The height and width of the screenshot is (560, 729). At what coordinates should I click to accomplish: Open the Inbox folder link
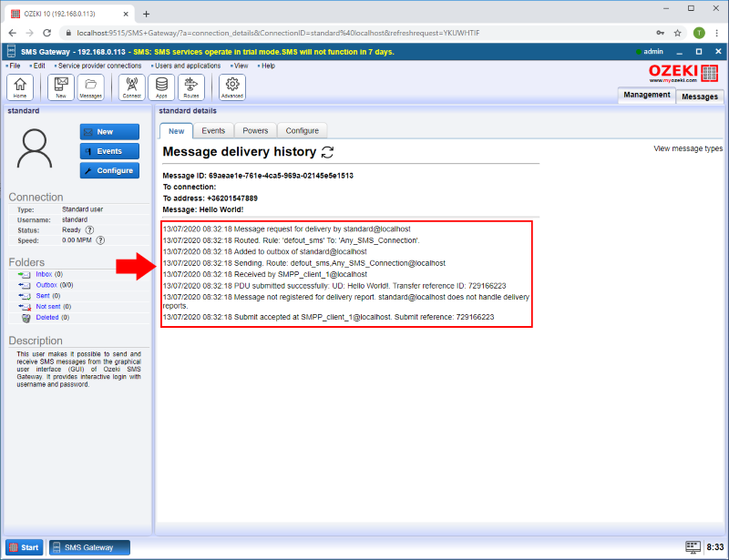[x=44, y=275]
